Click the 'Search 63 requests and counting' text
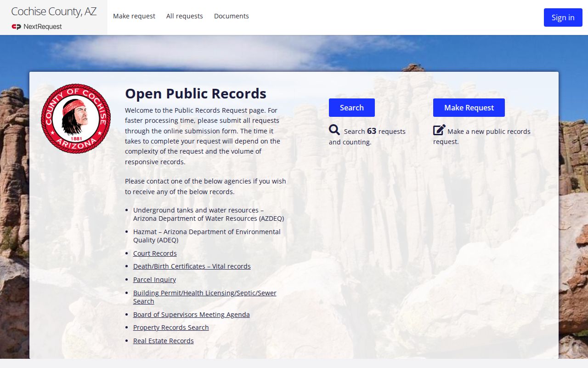The image size is (588, 368). coord(367,136)
